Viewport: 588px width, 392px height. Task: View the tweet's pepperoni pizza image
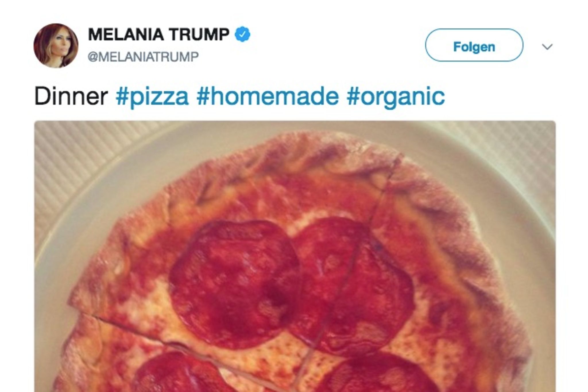click(x=295, y=256)
